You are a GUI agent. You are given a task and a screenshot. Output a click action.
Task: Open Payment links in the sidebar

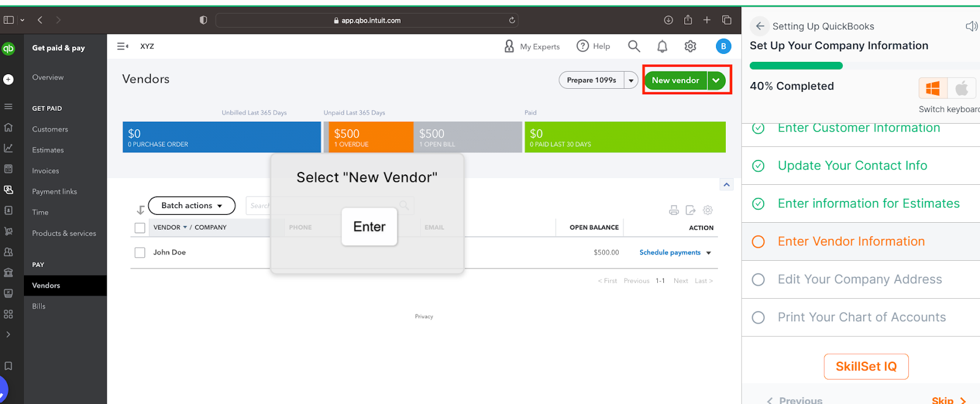point(55,192)
